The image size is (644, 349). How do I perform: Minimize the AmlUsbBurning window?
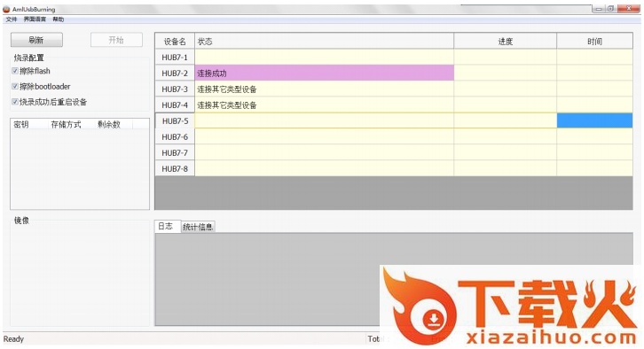point(599,9)
